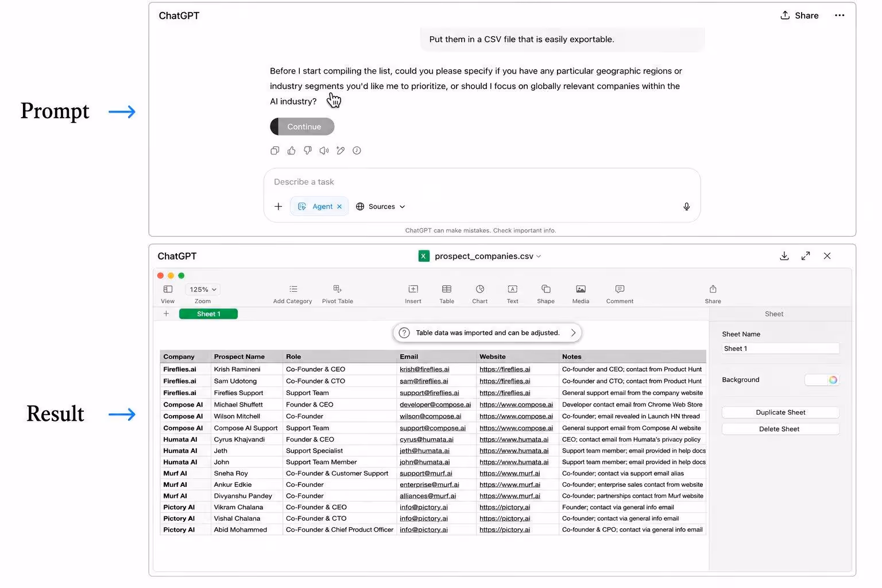The image size is (882, 588).
Task: Click the Delete Sheet button
Action: 780,429
